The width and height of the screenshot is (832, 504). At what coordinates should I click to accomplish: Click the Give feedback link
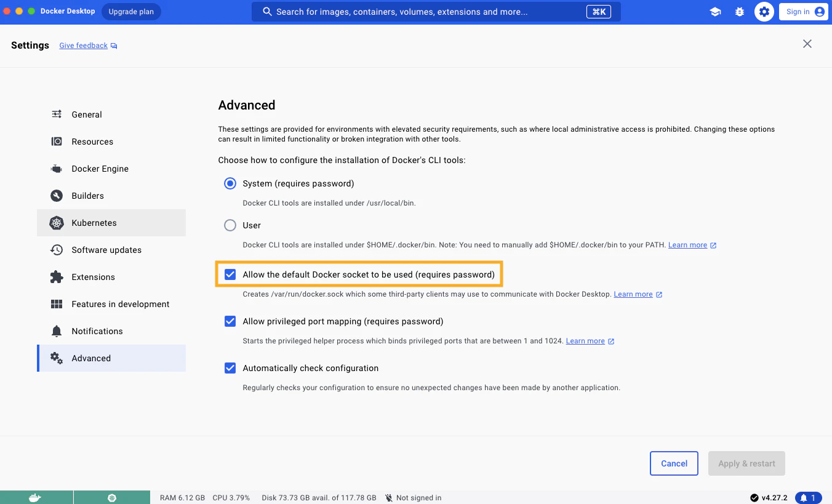click(x=83, y=46)
